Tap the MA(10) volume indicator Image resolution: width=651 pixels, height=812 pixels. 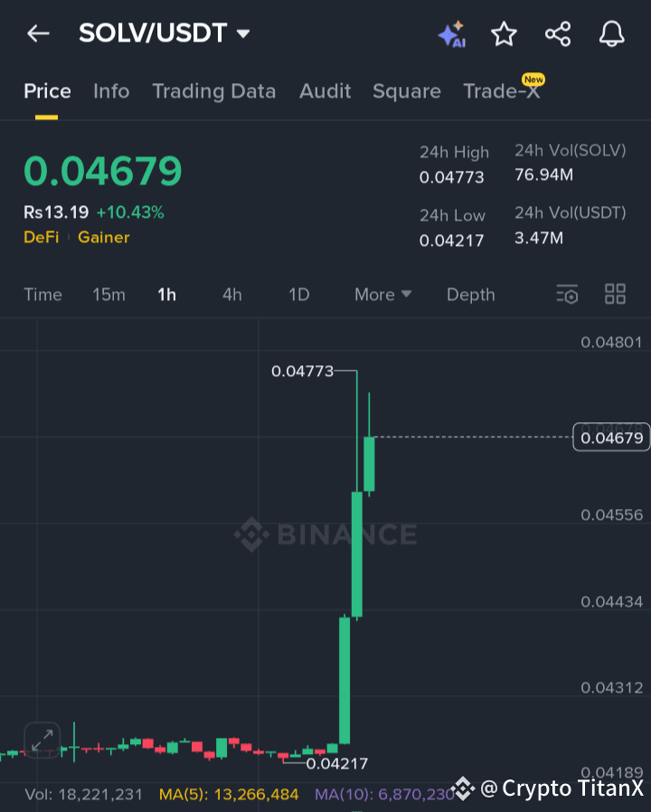(x=384, y=795)
